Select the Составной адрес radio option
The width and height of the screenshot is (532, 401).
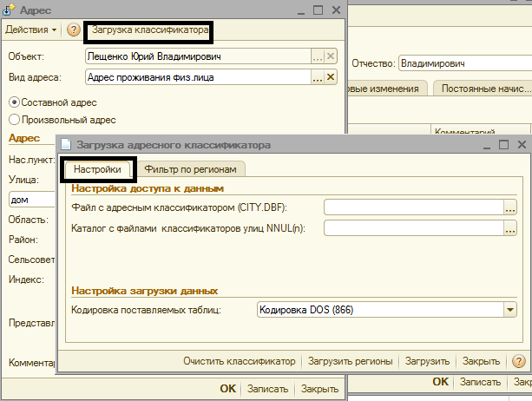(14, 102)
